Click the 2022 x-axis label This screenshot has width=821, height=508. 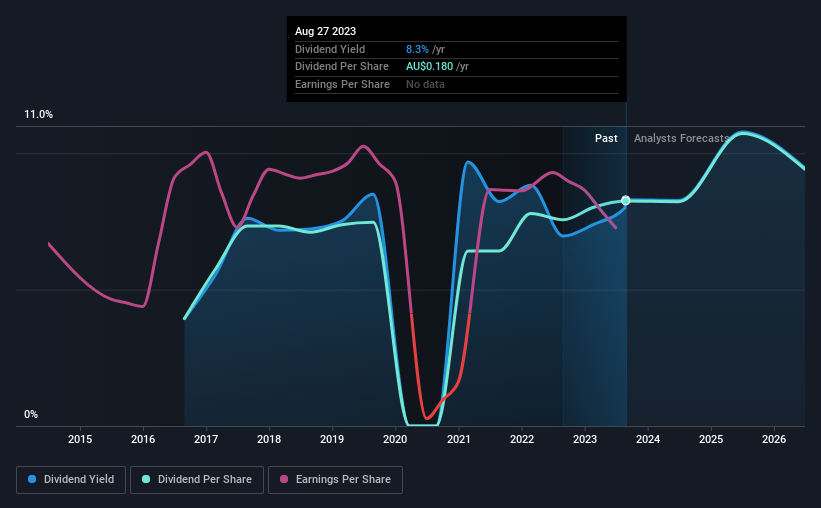[522, 439]
